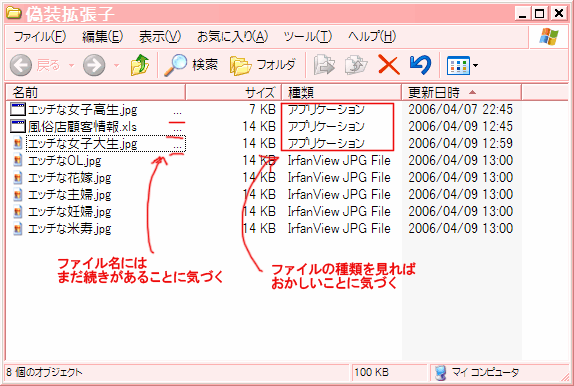Click the date 2006/04/07 22:45
This screenshot has height=386, width=574.
460,109
